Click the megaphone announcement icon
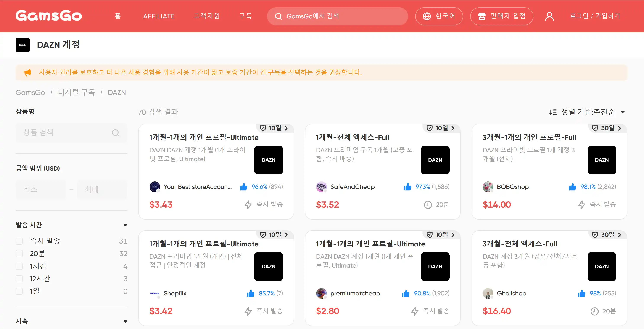This screenshot has width=644, height=329. pos(27,72)
